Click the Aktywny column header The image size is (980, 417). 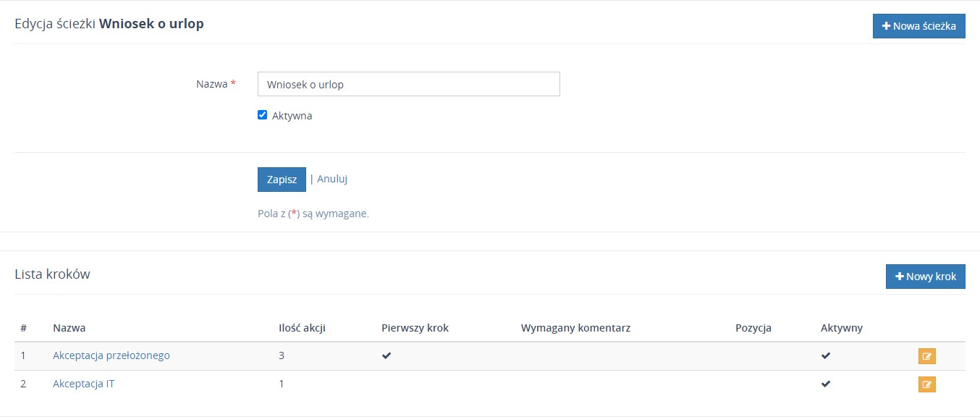click(841, 328)
